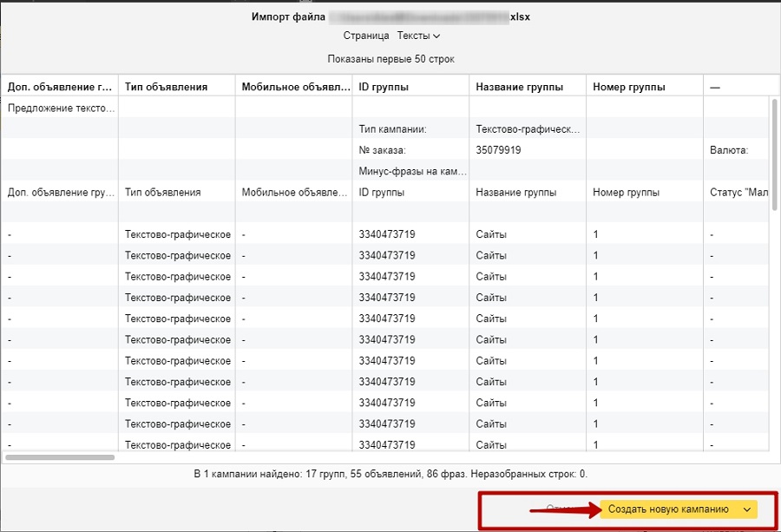Click the Статус "Мал… header cell in the table
The width and height of the screenshot is (781, 532).
pyautogui.click(x=736, y=193)
